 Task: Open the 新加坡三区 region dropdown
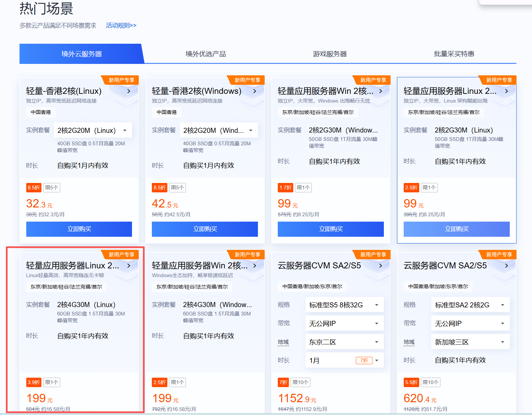[470, 342]
